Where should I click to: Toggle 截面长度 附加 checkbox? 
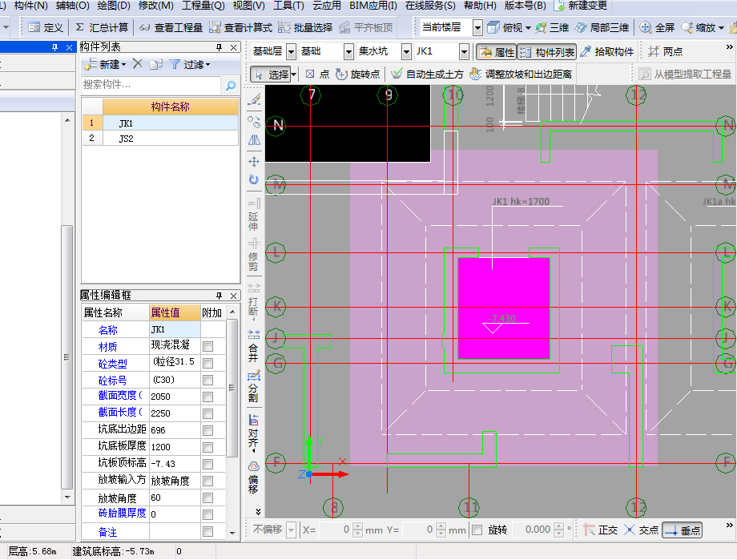208,413
